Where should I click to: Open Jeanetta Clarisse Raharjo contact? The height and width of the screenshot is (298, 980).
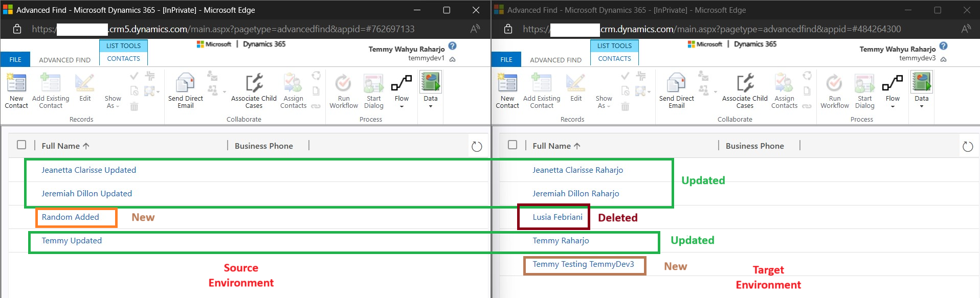(x=578, y=170)
